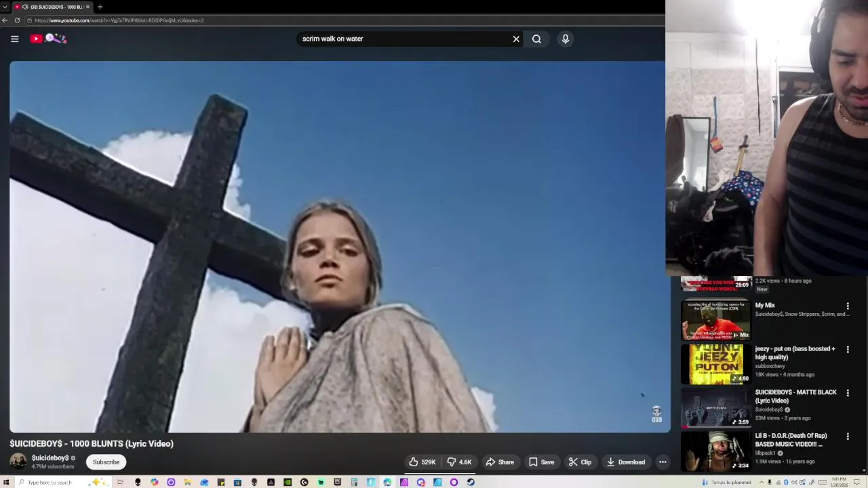
Task: Show hidden system tray icons
Action: click(x=762, y=482)
